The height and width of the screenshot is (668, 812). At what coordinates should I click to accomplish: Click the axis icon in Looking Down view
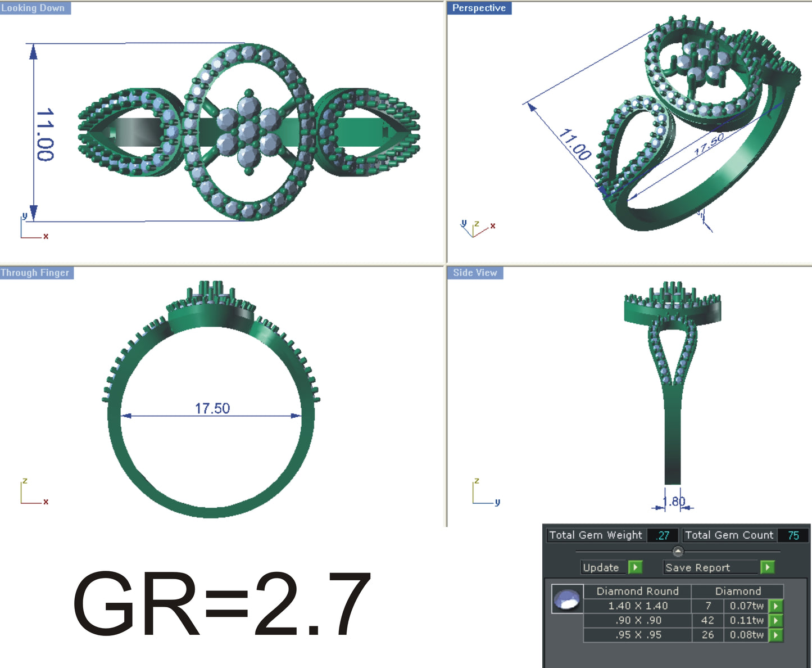(x=34, y=226)
